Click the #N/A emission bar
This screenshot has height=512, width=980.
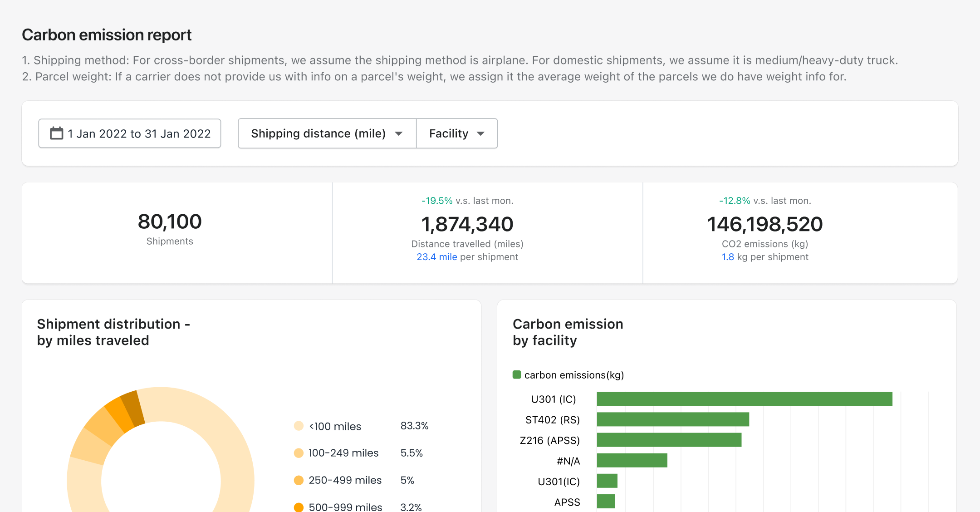click(632, 460)
